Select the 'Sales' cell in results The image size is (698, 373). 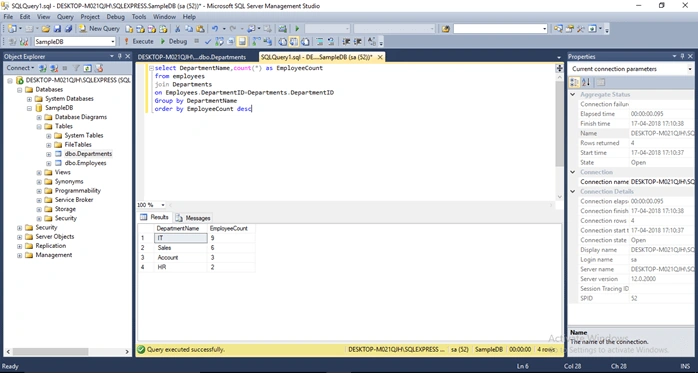click(x=180, y=248)
